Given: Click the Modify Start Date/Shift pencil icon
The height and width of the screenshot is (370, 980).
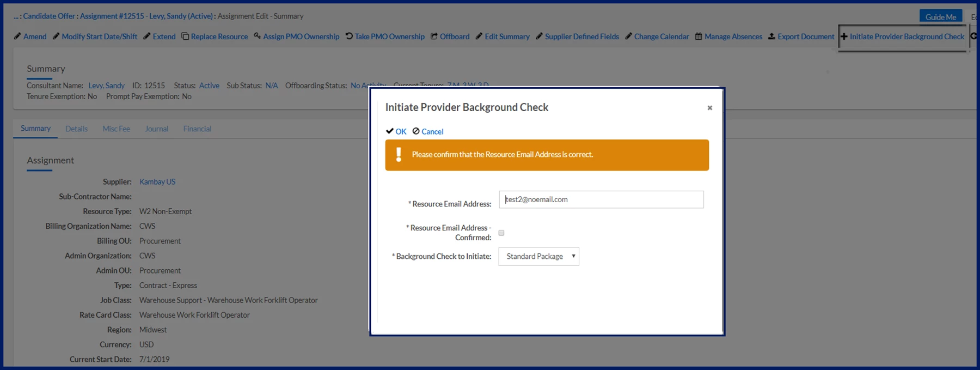Looking at the screenshot, I should [x=56, y=37].
